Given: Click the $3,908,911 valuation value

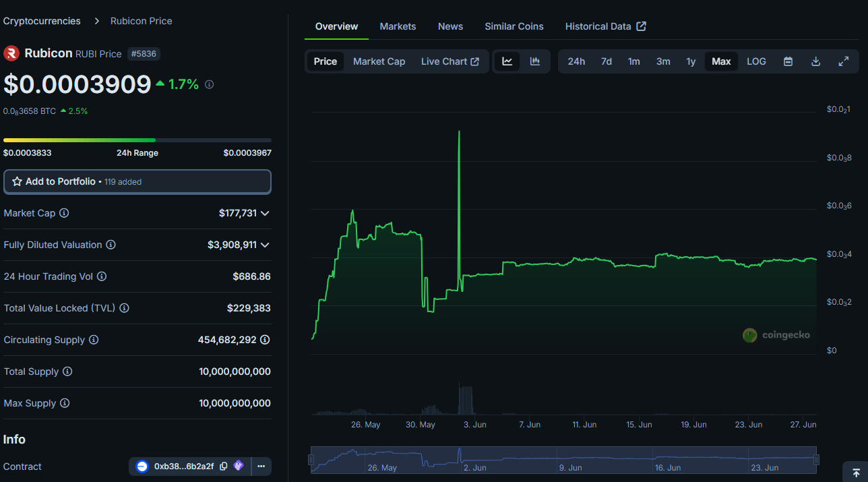Looking at the screenshot, I should coord(232,245).
